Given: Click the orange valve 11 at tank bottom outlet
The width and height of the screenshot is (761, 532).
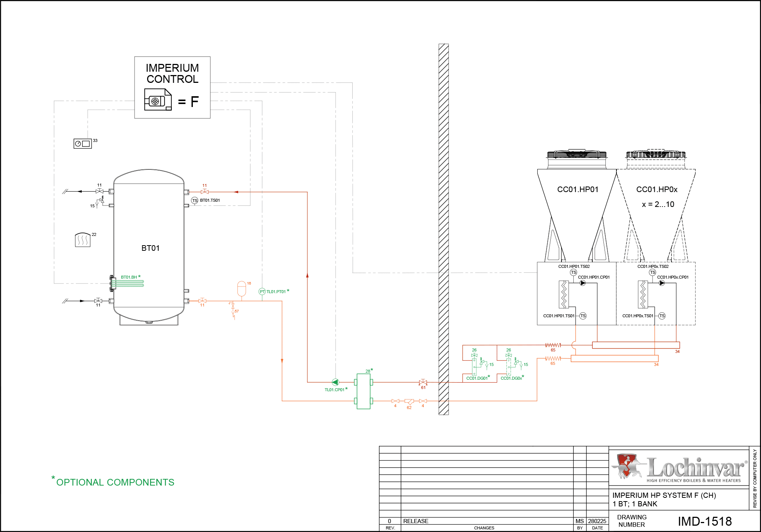Looking at the screenshot, I should [x=202, y=301].
